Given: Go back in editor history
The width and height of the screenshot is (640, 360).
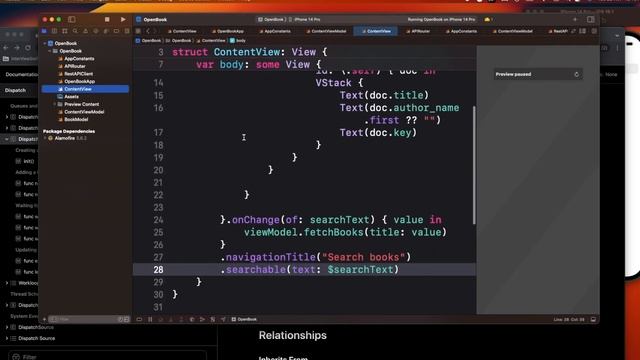Looking at the screenshot, I should point(148,31).
